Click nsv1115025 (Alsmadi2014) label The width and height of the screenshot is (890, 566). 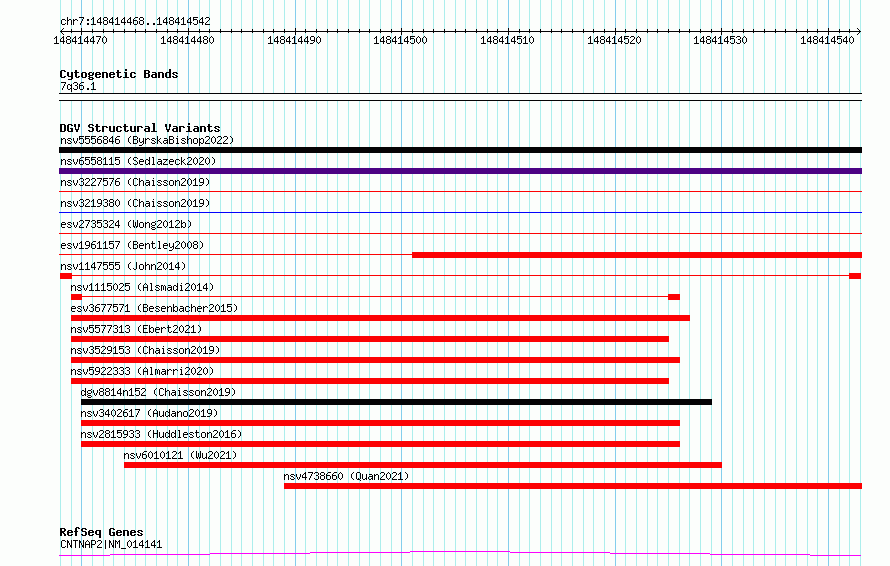142,287
